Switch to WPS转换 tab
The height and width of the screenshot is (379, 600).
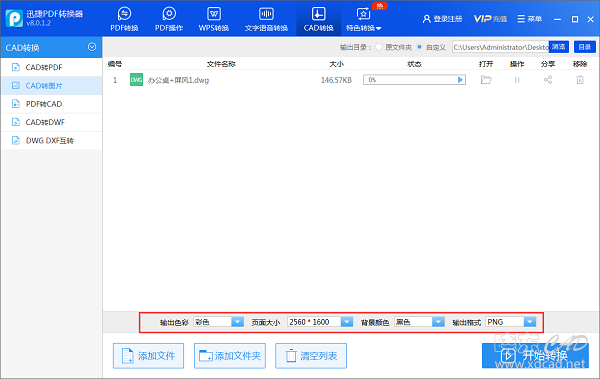(x=214, y=19)
